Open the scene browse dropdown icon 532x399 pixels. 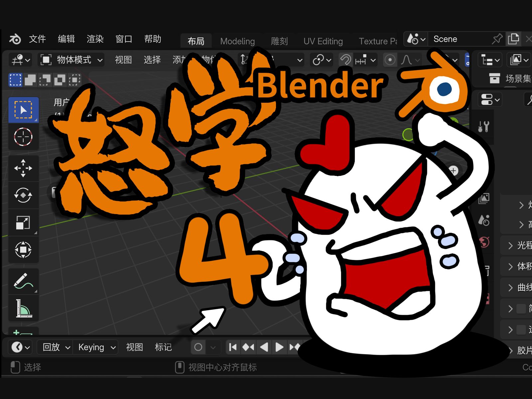(416, 39)
